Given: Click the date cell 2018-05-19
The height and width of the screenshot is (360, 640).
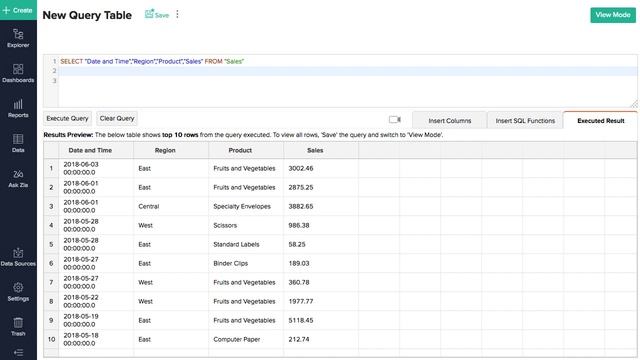Looking at the screenshot, I should click(96, 320).
